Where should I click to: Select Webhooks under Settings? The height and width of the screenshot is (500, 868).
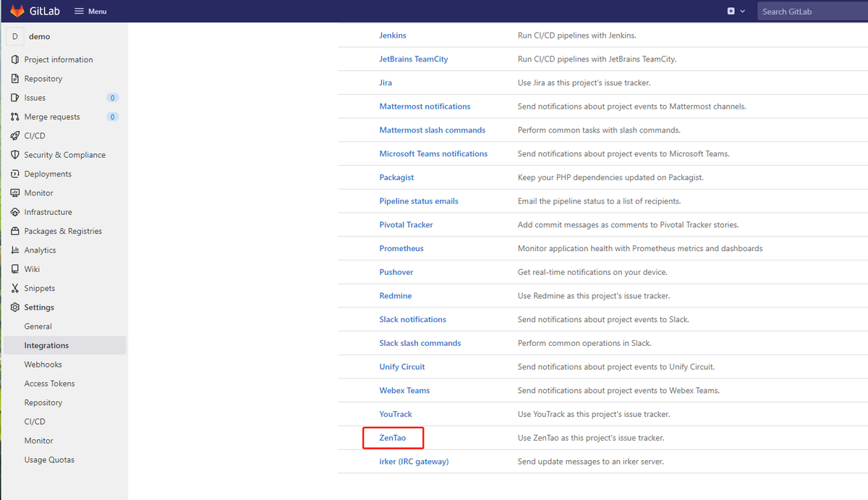43,365
